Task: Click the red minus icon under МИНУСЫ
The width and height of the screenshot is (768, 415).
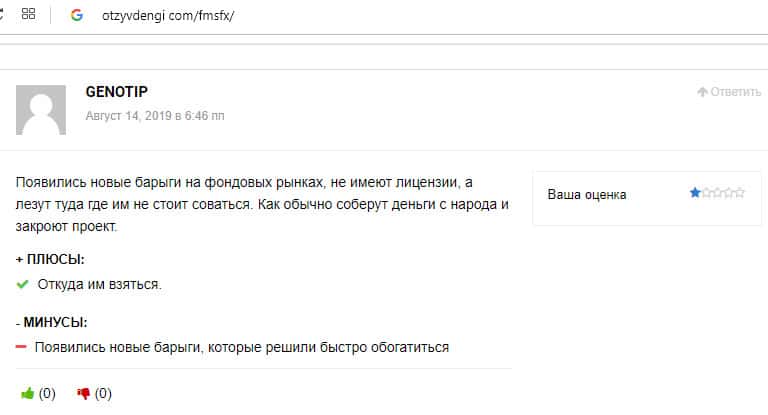Action: [22, 347]
